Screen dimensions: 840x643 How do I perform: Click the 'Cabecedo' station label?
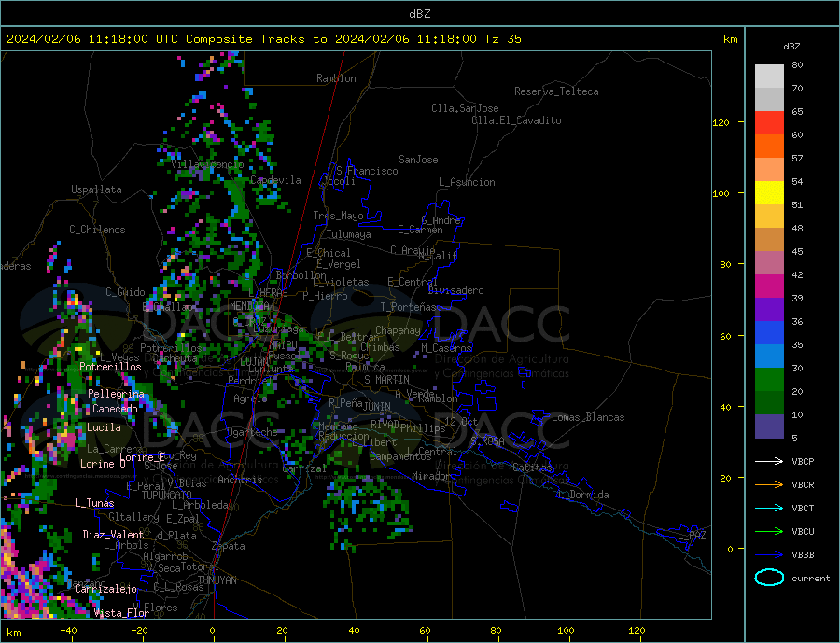115,409
